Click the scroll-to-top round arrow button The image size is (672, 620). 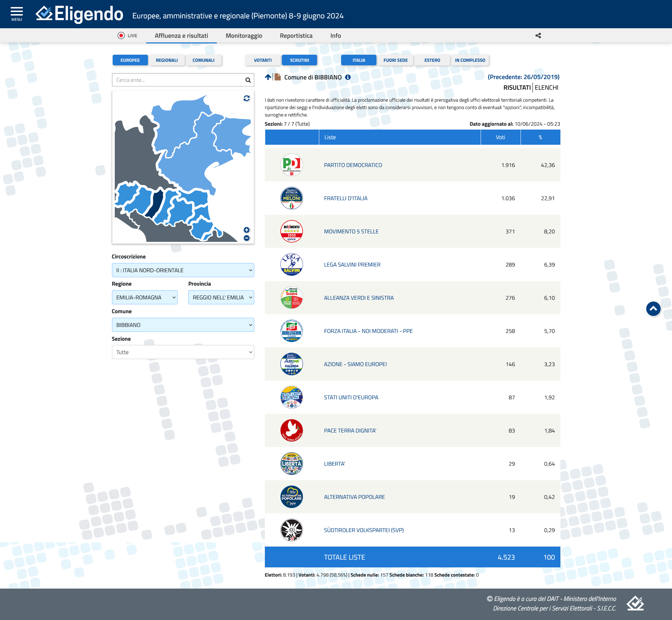[653, 309]
